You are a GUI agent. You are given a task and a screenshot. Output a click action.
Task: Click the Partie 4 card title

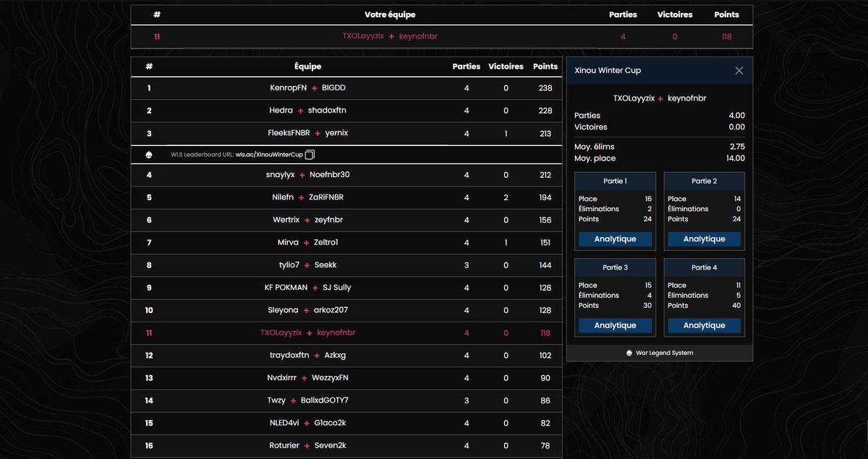(704, 267)
